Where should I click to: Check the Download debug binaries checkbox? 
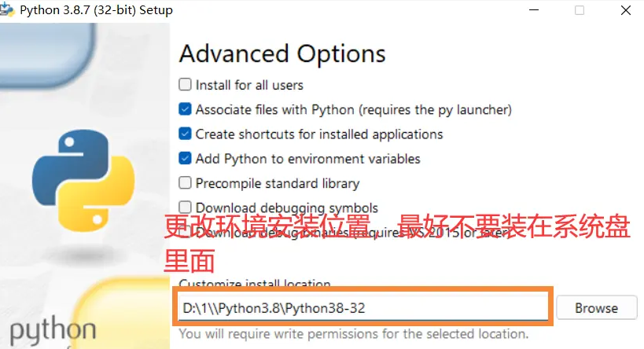point(185,232)
